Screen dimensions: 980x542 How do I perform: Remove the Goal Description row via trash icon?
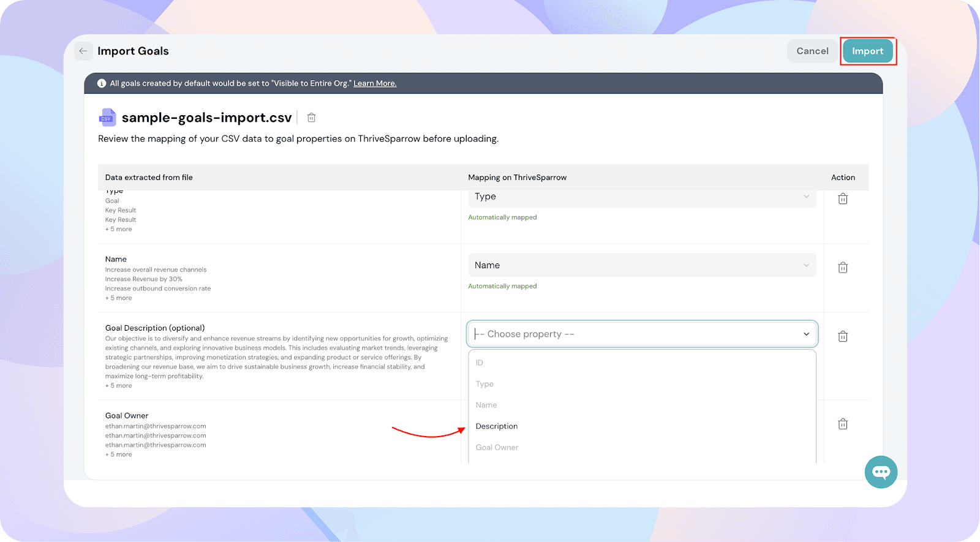tap(843, 336)
